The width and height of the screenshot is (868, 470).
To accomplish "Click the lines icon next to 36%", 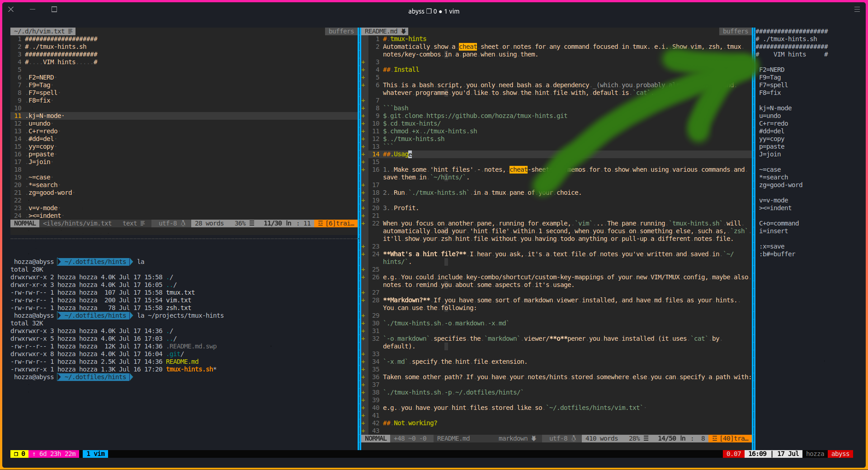I will (x=252, y=223).
